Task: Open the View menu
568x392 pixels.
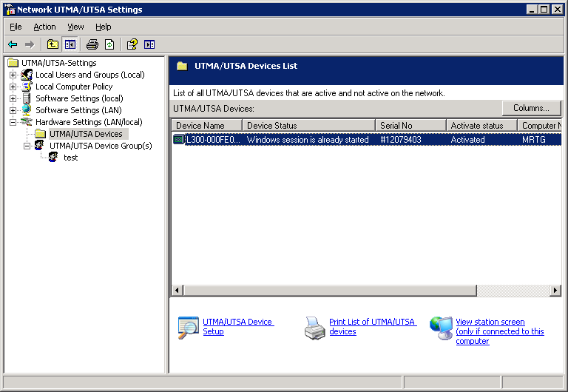Action: click(75, 27)
